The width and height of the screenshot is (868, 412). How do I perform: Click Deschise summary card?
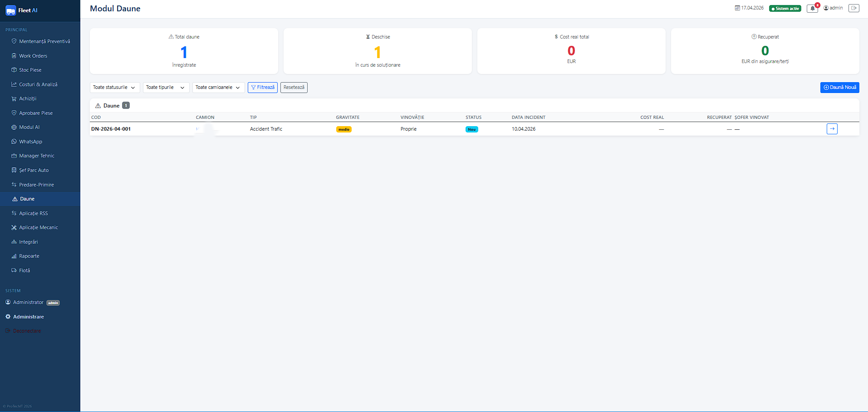click(x=378, y=51)
